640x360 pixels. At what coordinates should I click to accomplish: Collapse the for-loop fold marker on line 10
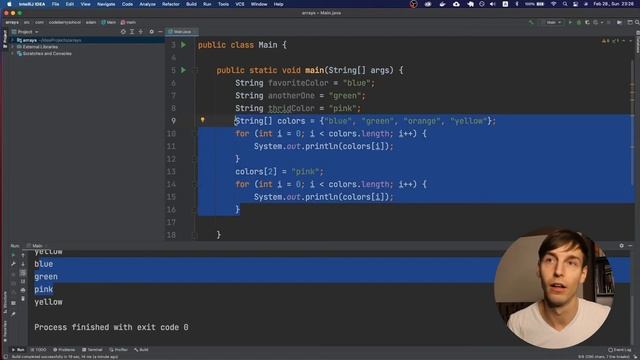(x=195, y=133)
